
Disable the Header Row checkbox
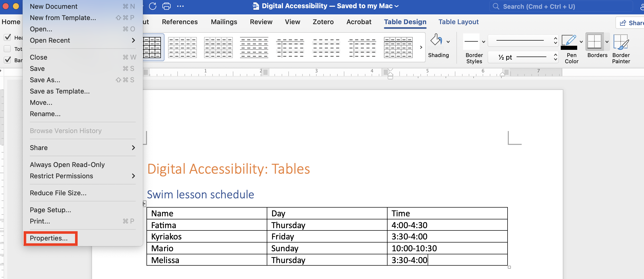(x=7, y=37)
